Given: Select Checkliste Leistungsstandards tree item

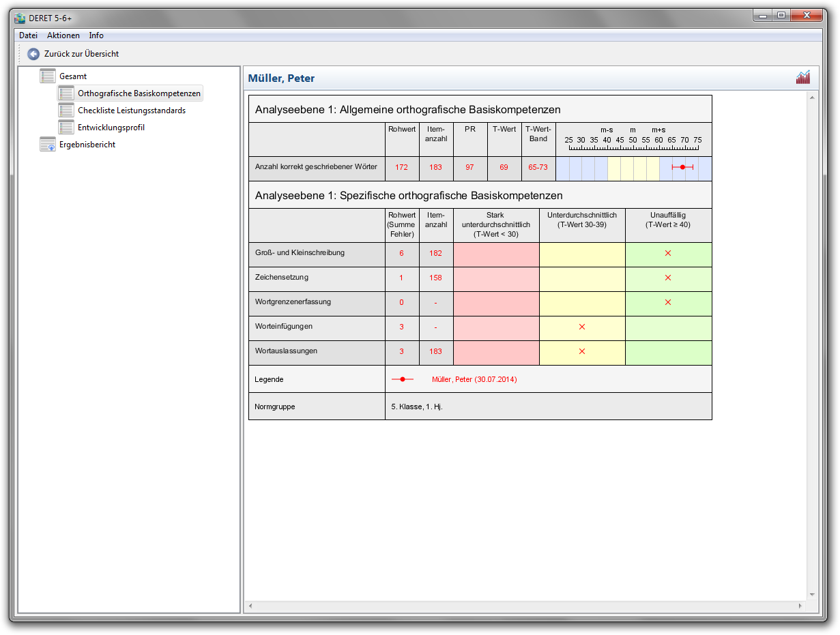Looking at the screenshot, I should coord(132,110).
